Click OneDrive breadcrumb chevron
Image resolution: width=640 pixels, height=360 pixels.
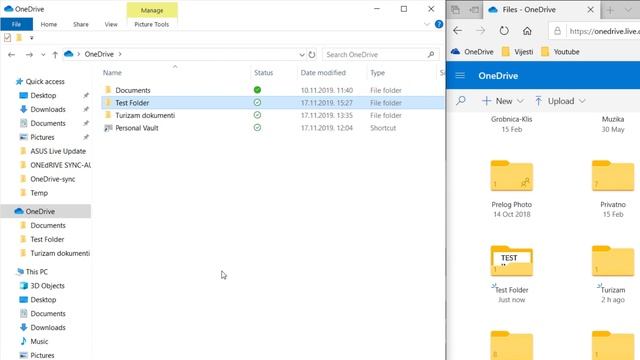[120, 54]
